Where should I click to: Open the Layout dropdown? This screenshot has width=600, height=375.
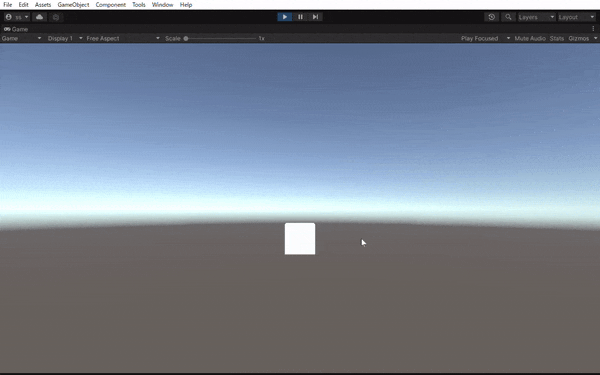576,17
